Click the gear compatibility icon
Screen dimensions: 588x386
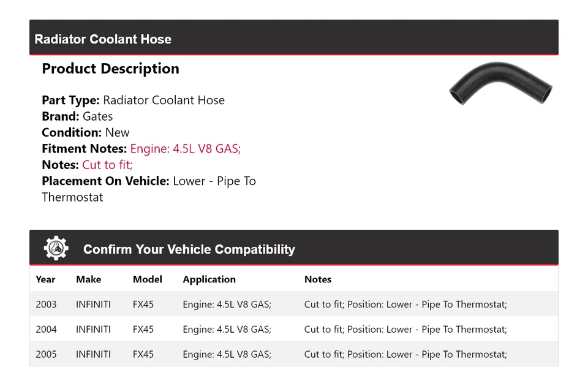pos(56,248)
